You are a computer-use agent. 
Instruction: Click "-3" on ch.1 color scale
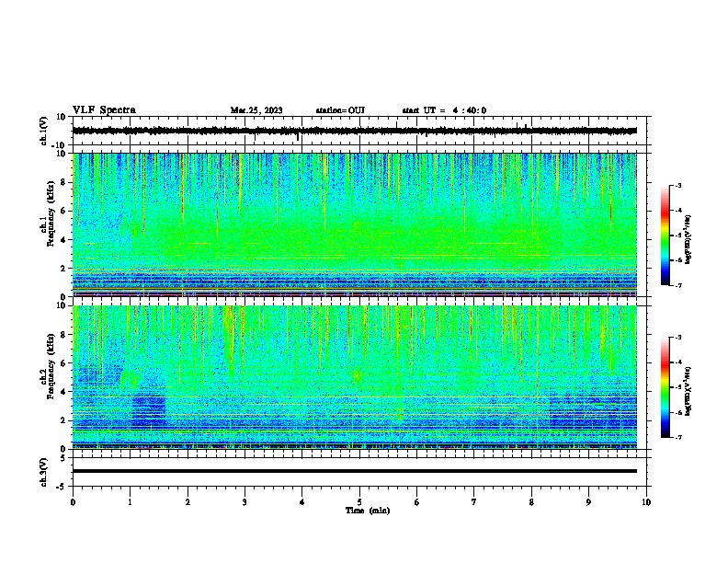[x=677, y=185]
